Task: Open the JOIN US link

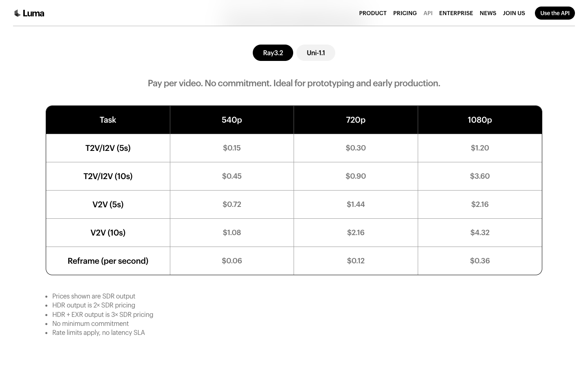Action: coord(514,13)
